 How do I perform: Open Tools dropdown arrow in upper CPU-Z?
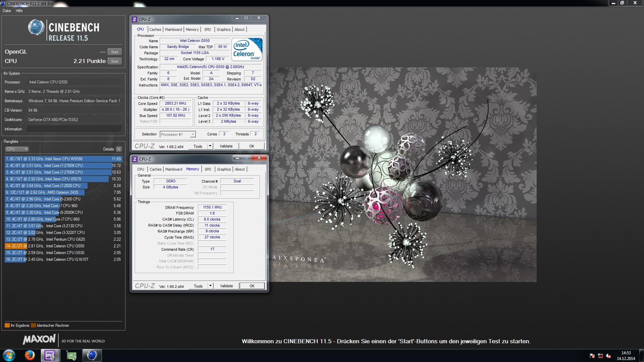210,146
